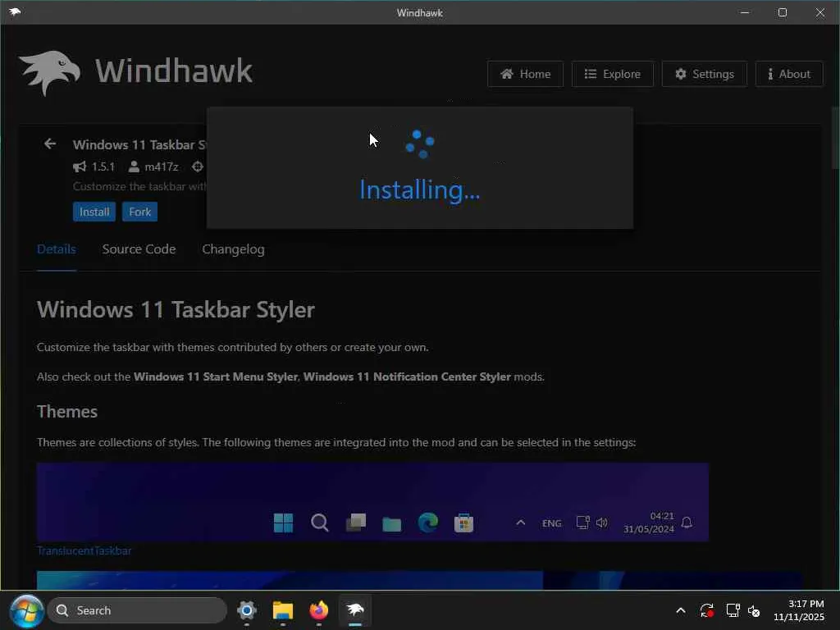Open the TranslucentTaskbar theme link
Screen dimensions: 840x630
[84, 550]
